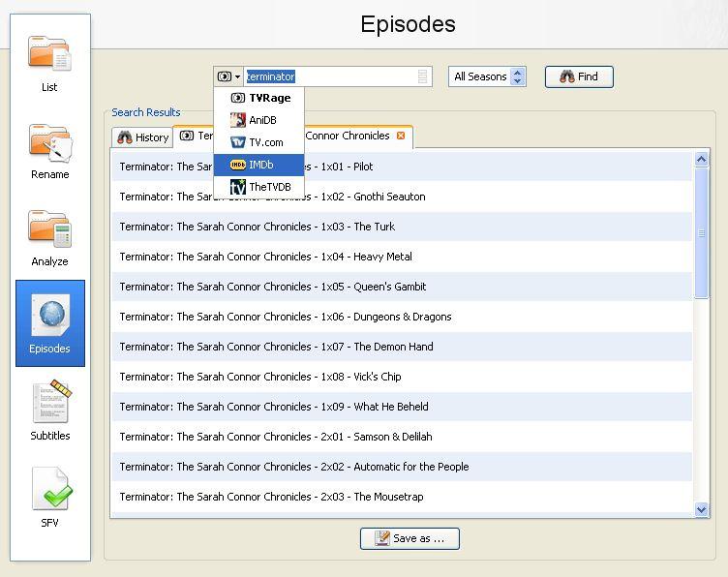Choose AniDB from the source list

point(259,120)
